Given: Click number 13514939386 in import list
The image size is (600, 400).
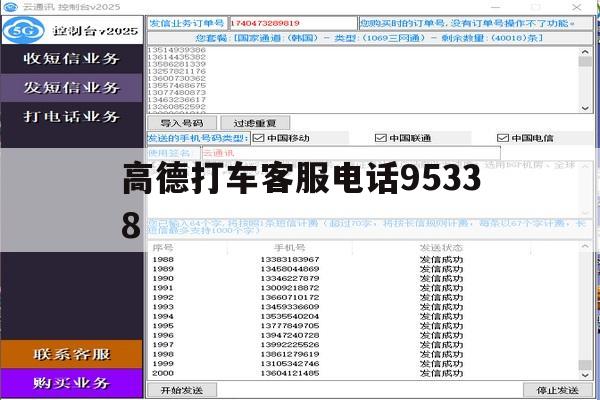Looking at the screenshot, I should pyautogui.click(x=176, y=50).
